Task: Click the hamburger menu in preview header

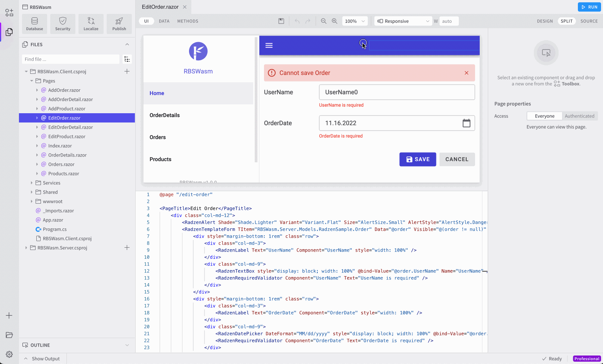Action: pyautogui.click(x=269, y=45)
